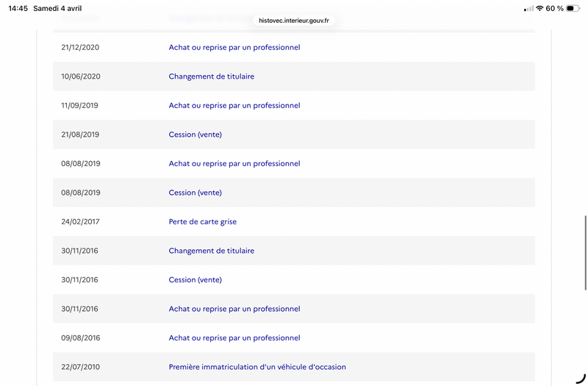Open Perte de carte grise link
Screen dimensions: 588x386
click(202, 222)
